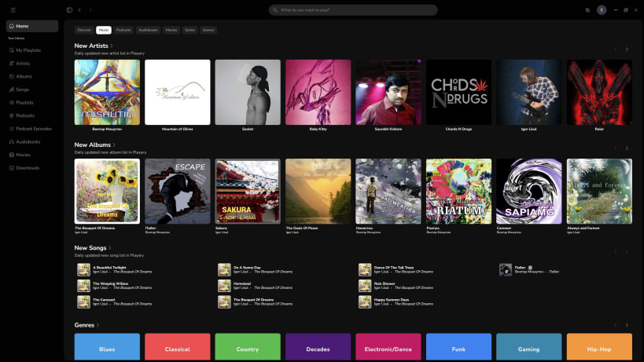Click the search input field

(353, 10)
